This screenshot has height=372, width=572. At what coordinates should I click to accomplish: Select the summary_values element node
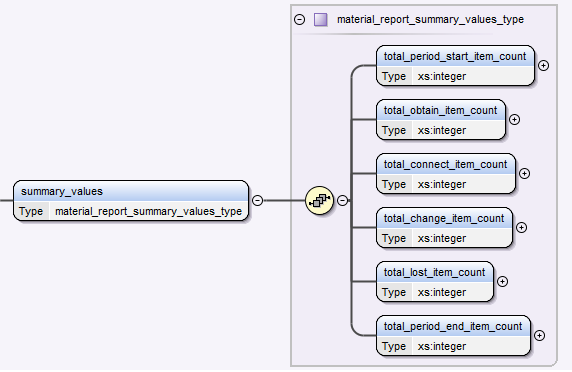click(131, 200)
